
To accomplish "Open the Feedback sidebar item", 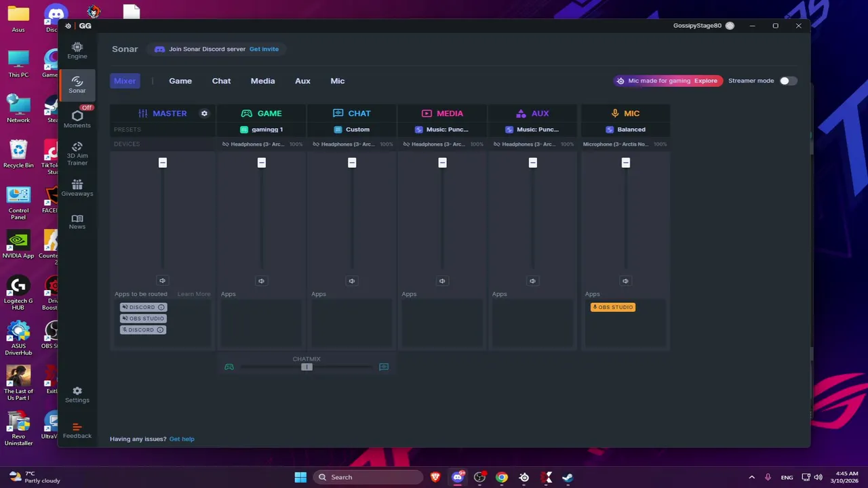I will click(x=77, y=430).
